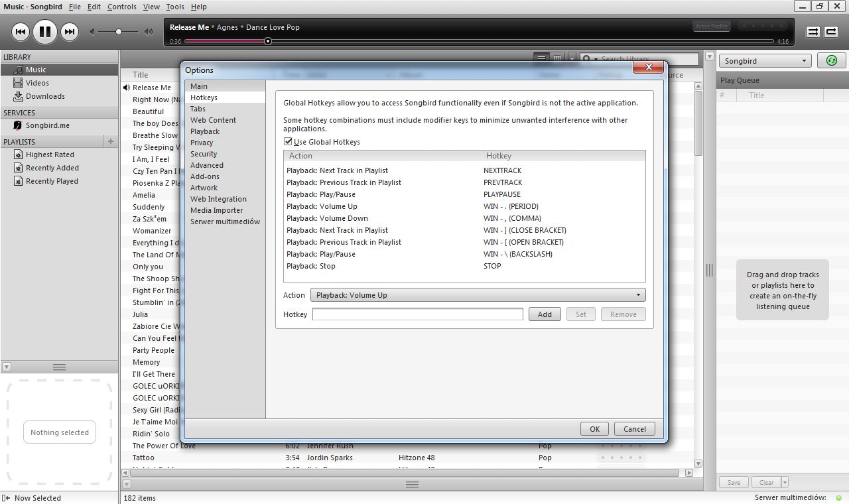The width and height of the screenshot is (849, 504).
Task: Click the Hotkey input field
Action: [418, 314]
